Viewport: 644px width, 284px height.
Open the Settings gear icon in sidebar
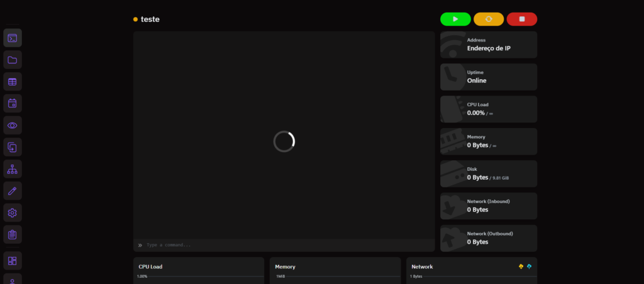(13, 212)
